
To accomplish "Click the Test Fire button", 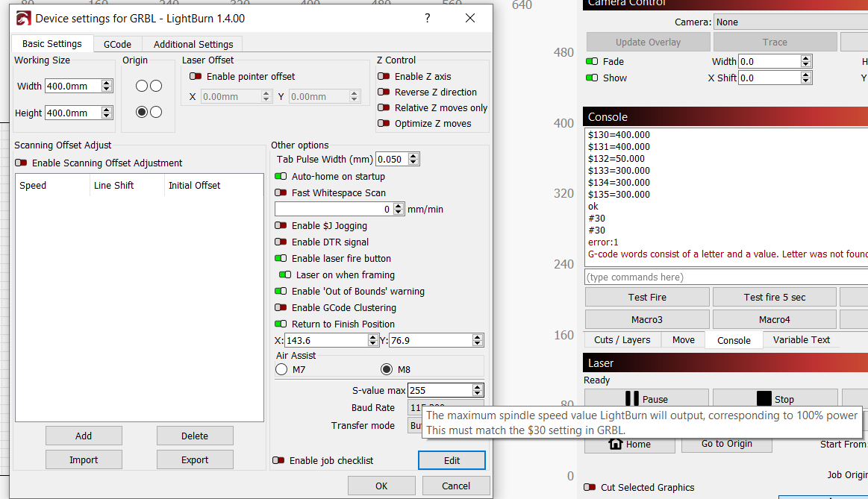I will tap(647, 297).
